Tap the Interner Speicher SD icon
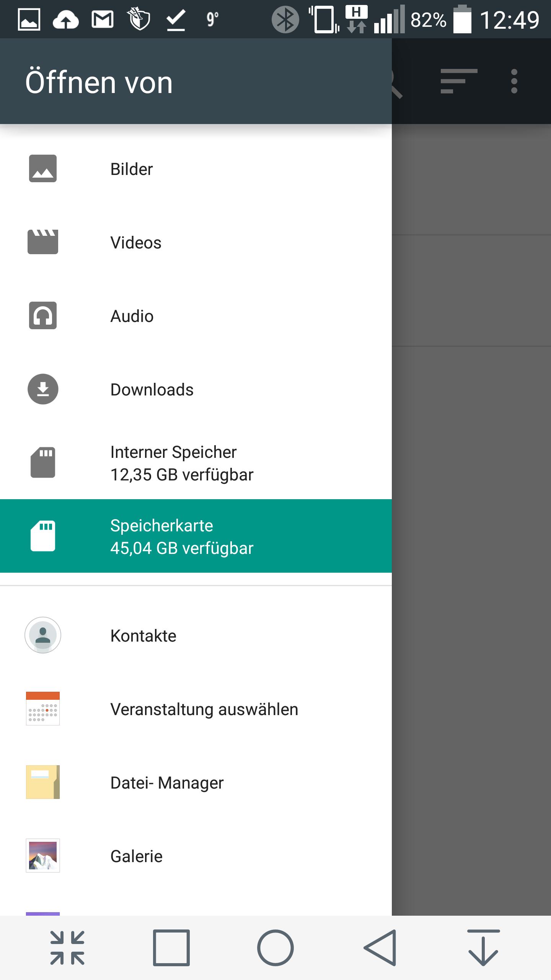 click(43, 462)
